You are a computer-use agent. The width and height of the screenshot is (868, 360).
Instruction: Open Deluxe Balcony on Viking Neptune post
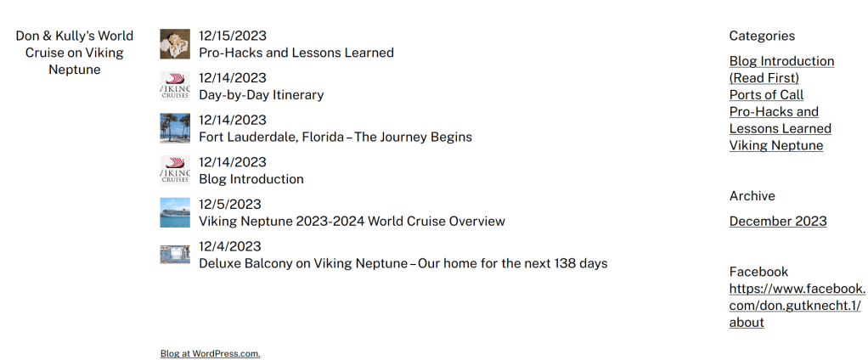click(x=403, y=263)
